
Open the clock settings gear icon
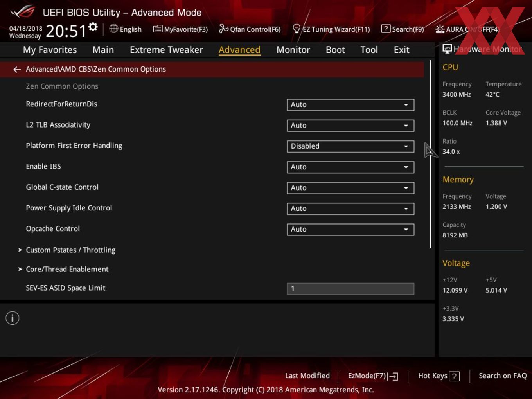click(x=93, y=27)
